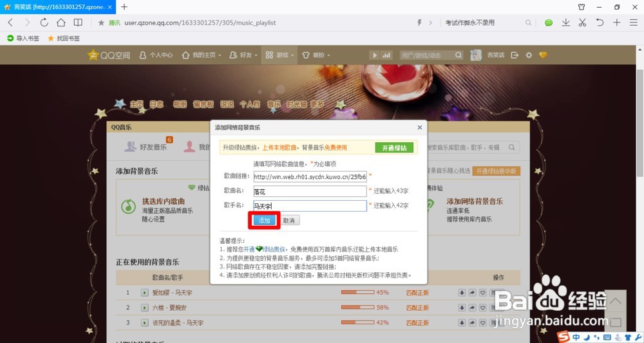Click 找回书签 in bookmarks bar
This screenshot has width=644, height=343.
pos(64,38)
